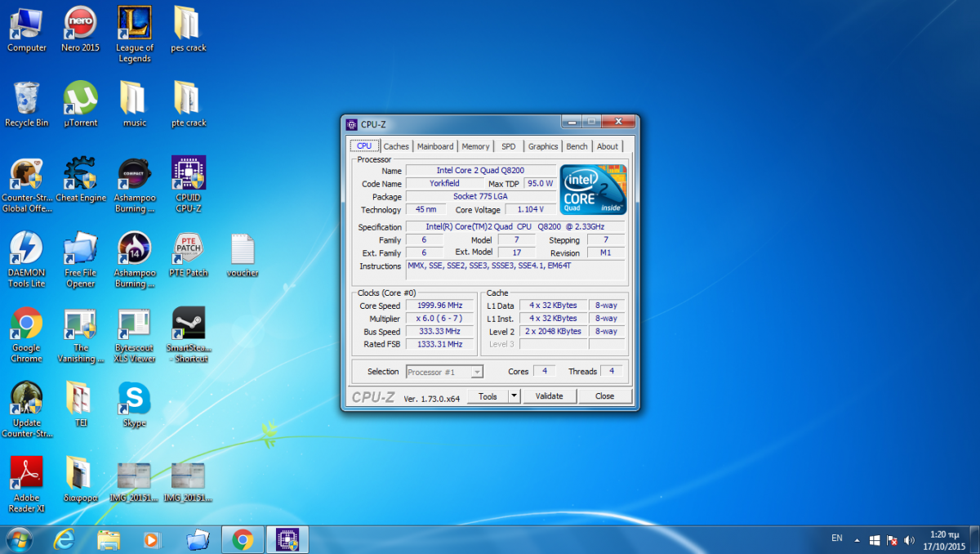The height and width of the screenshot is (554, 980).
Task: Select the League of Legends shortcut
Action: click(135, 34)
